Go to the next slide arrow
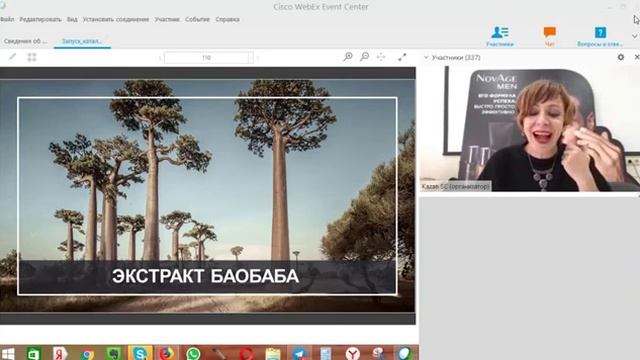 point(258,58)
